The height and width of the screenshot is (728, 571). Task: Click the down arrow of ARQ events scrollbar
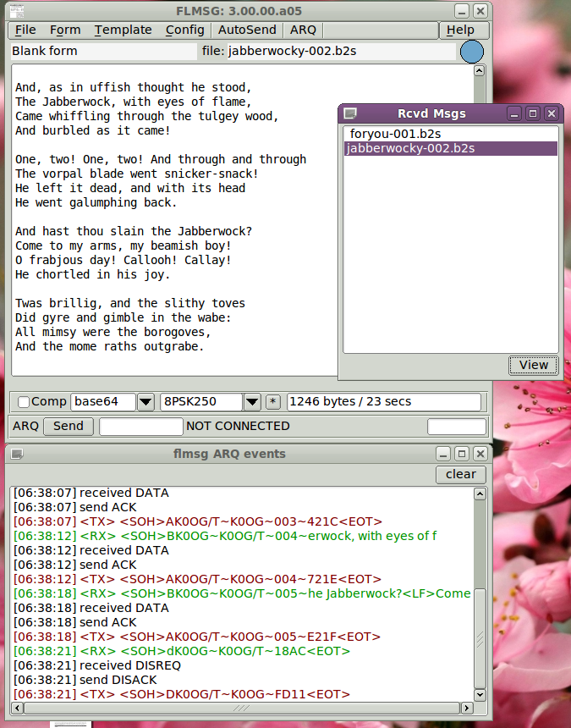tap(480, 695)
